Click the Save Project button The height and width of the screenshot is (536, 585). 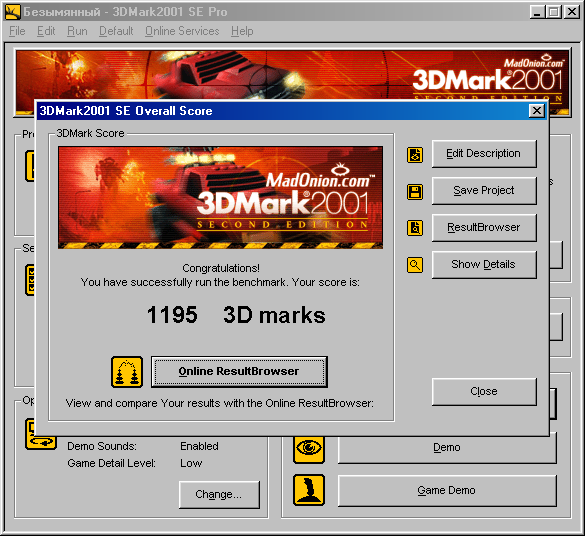tap(484, 191)
